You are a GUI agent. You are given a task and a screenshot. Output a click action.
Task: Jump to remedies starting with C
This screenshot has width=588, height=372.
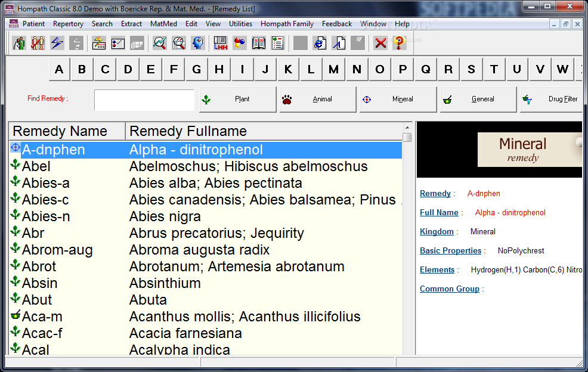(105, 69)
